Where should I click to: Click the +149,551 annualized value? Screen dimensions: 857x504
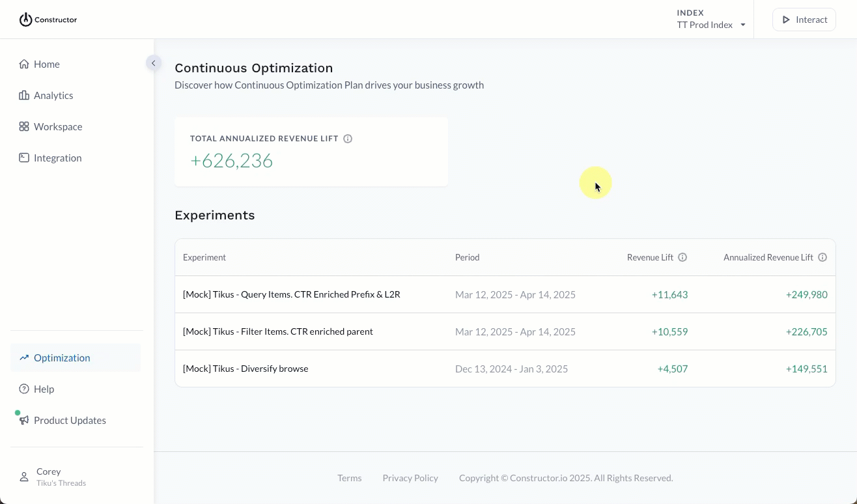pos(807,369)
